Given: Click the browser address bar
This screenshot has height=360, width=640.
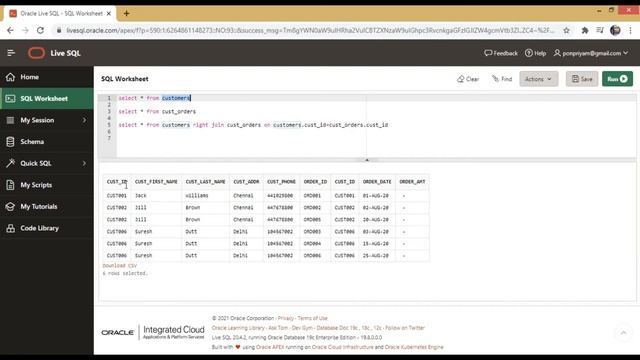Looking at the screenshot, I should pos(310,30).
